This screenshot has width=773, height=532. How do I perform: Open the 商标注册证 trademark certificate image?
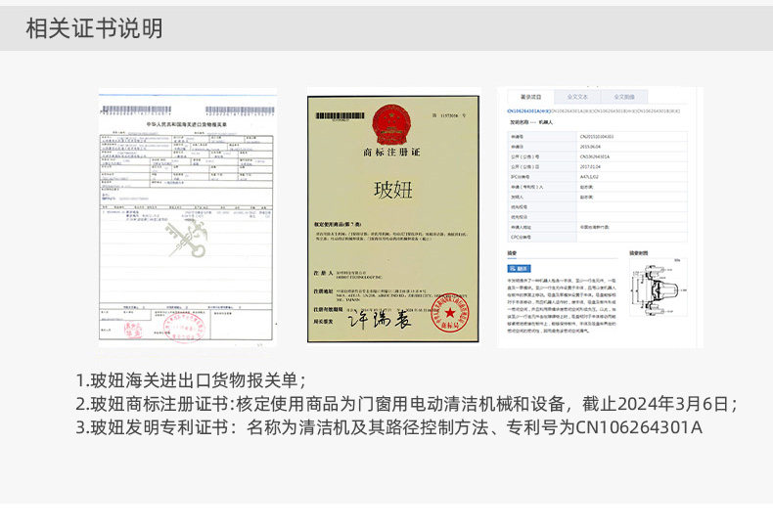point(393,219)
